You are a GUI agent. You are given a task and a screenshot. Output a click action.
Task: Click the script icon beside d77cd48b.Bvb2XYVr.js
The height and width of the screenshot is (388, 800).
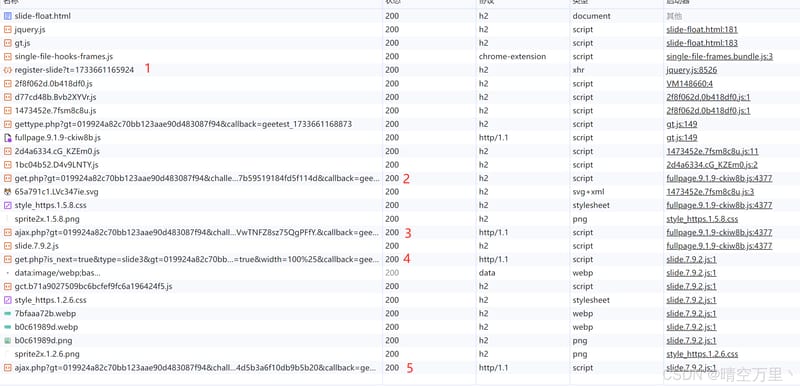tap(7, 97)
